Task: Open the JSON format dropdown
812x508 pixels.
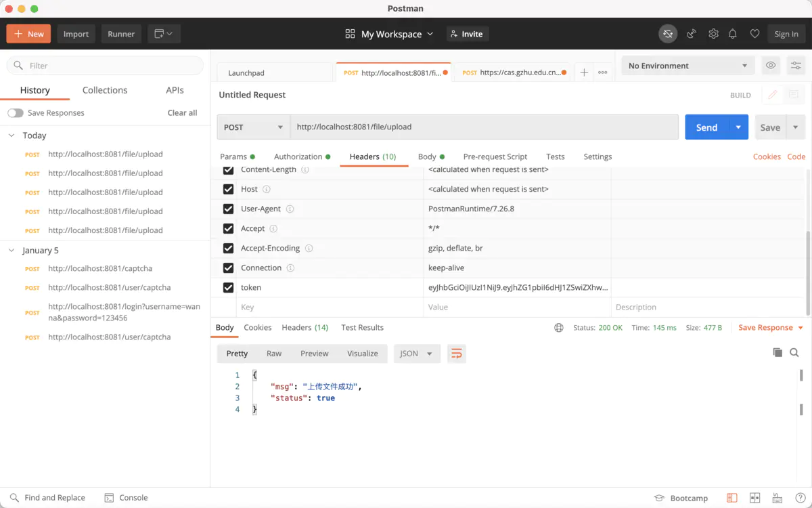Action: click(417, 354)
